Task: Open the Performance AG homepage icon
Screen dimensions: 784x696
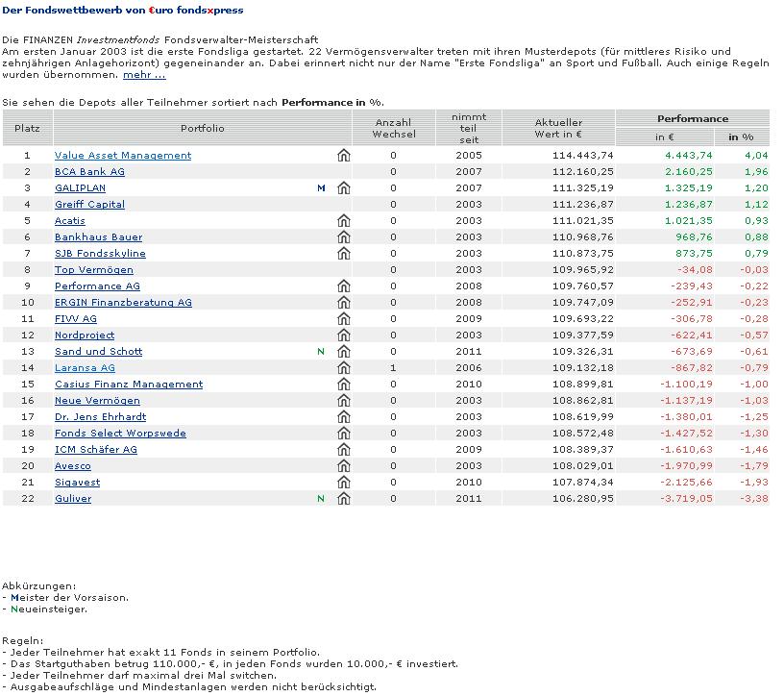Action: click(x=344, y=286)
